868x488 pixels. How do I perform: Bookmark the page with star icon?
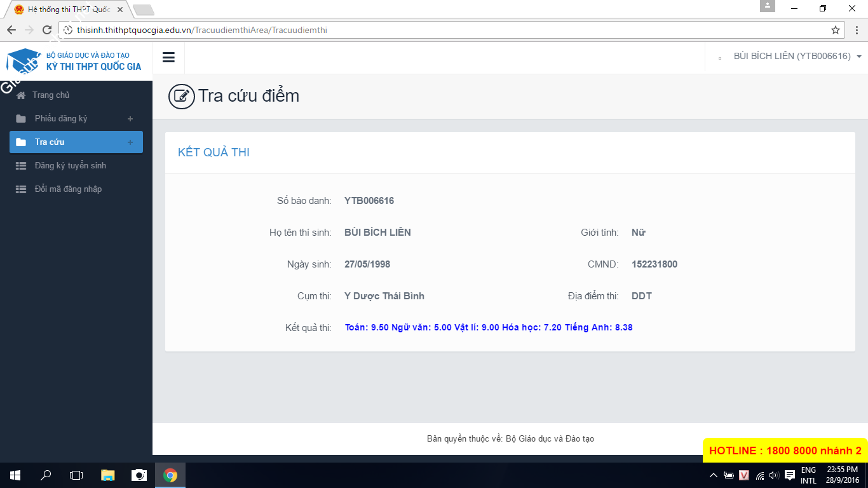coord(835,30)
